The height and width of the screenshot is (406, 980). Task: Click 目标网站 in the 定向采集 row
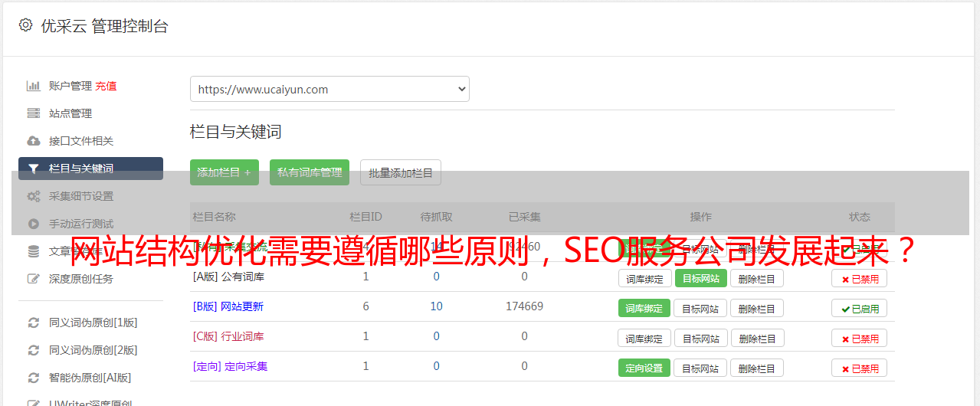700,368
